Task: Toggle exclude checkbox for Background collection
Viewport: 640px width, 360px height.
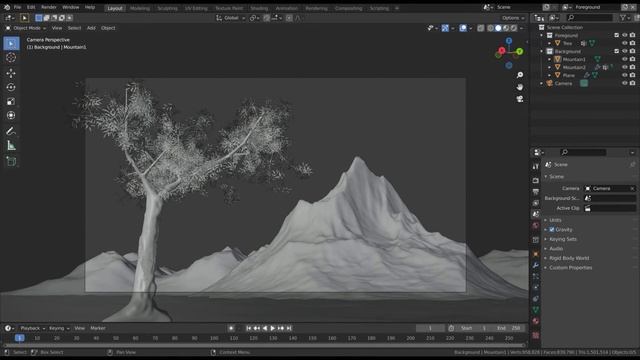Action: [x=617, y=51]
